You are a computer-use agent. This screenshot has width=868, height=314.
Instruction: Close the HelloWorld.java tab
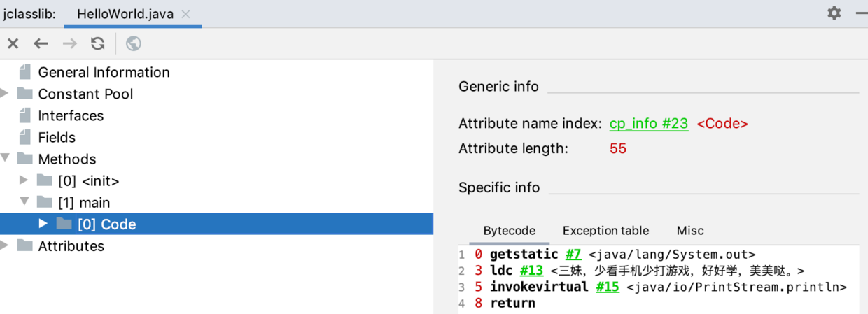[x=185, y=14]
